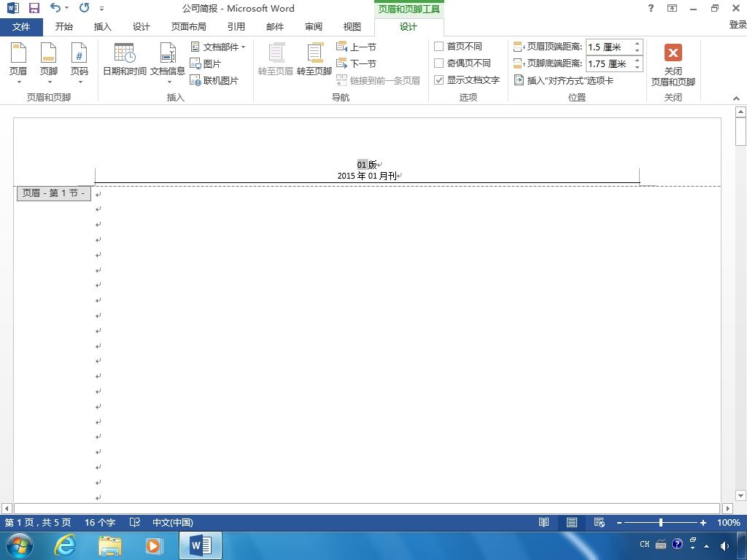
Task: Open the 文件 file tab
Action: coord(21,27)
